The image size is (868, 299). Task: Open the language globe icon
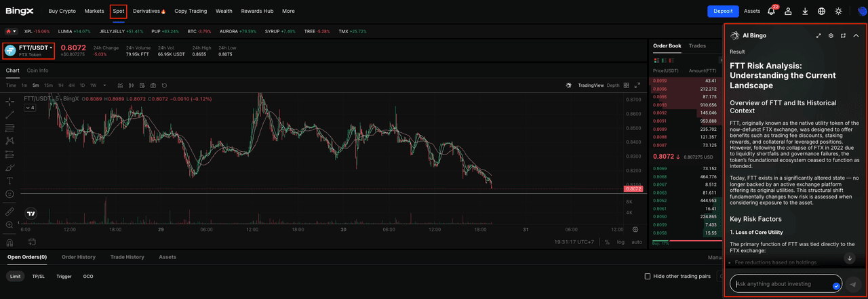(821, 11)
